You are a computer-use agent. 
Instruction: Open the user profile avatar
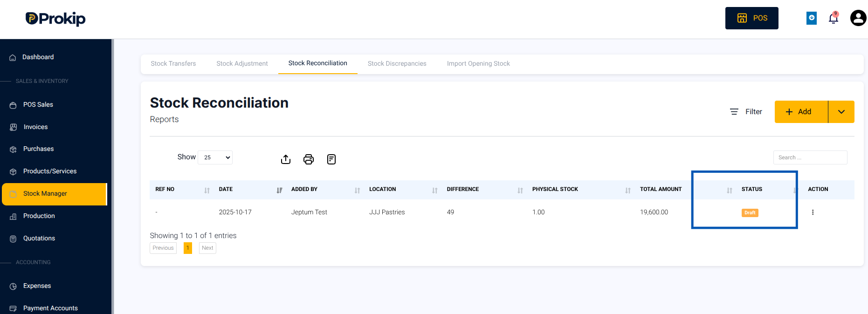(x=858, y=18)
